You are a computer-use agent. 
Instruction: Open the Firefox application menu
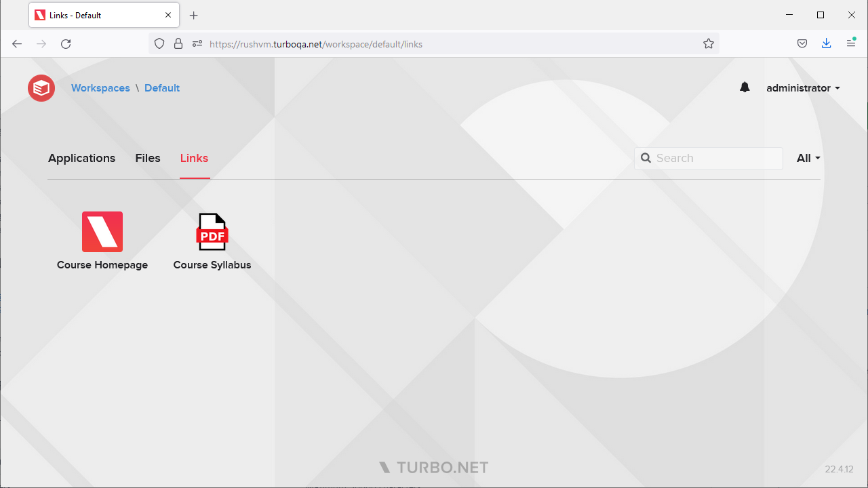click(x=851, y=44)
